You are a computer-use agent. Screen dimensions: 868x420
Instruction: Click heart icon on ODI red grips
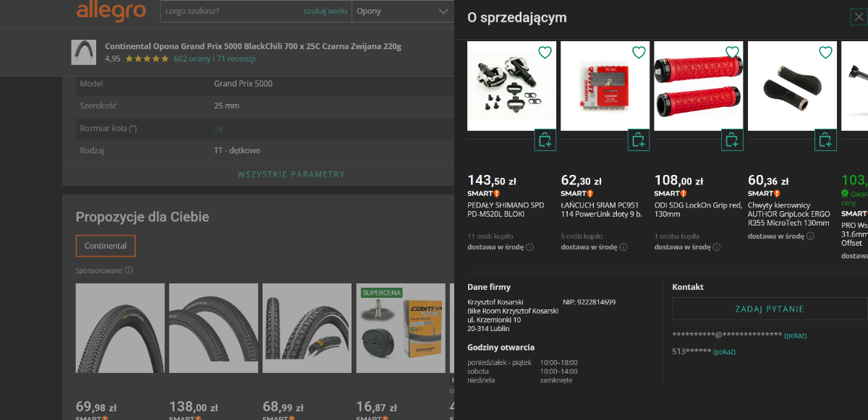coord(732,52)
